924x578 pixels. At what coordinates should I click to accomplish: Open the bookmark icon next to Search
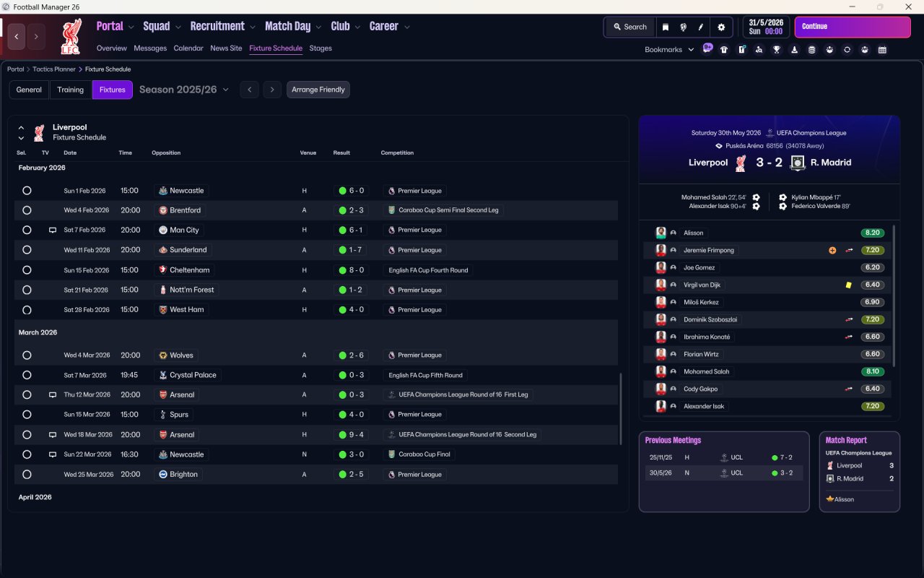click(x=666, y=27)
